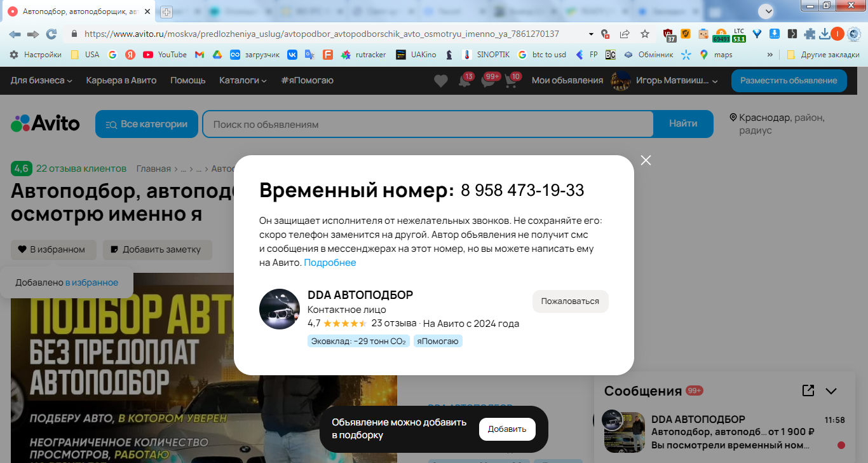This screenshot has width=868, height=463.
Task: Go to Главная breadcrumb
Action: click(x=154, y=169)
